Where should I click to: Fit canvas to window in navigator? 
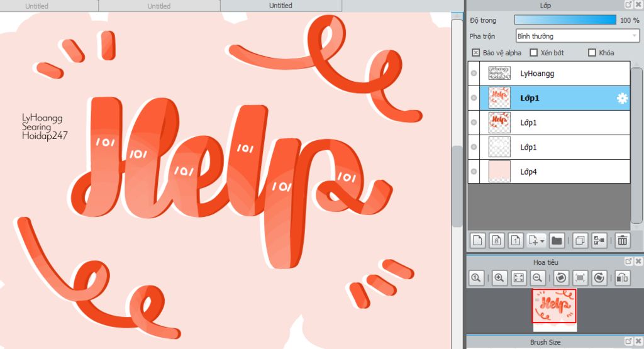click(519, 278)
